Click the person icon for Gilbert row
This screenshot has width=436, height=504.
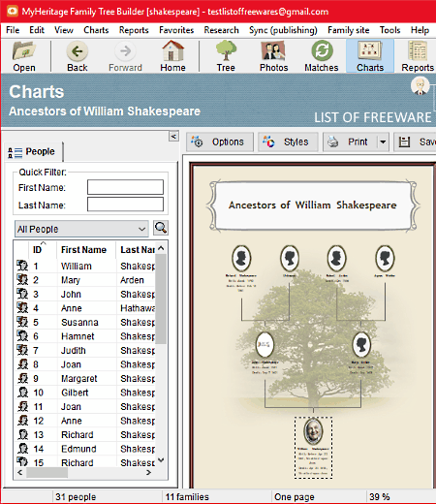tap(22, 393)
